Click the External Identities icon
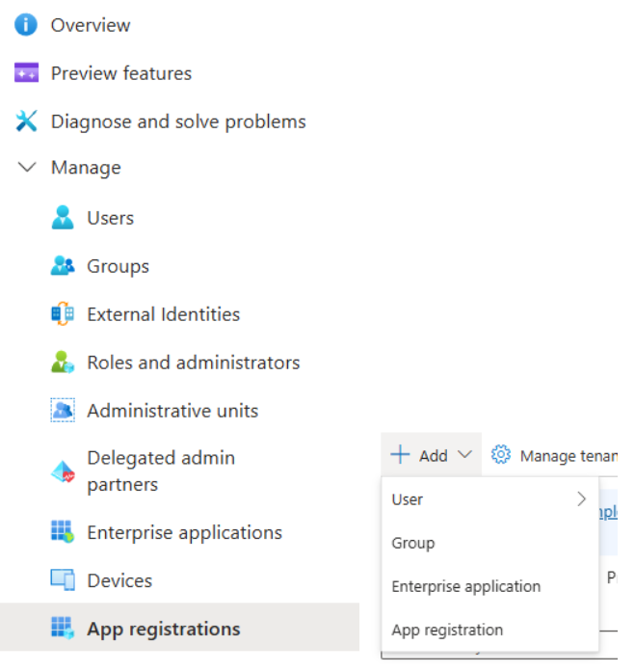This screenshot has width=635, height=672. click(63, 314)
